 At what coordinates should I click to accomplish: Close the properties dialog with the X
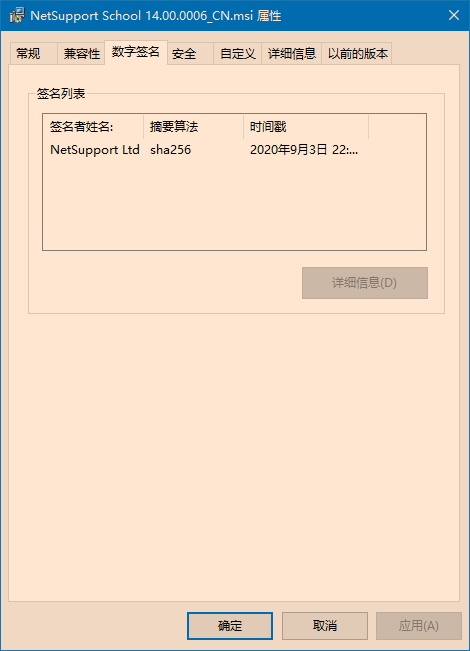pyautogui.click(x=454, y=15)
